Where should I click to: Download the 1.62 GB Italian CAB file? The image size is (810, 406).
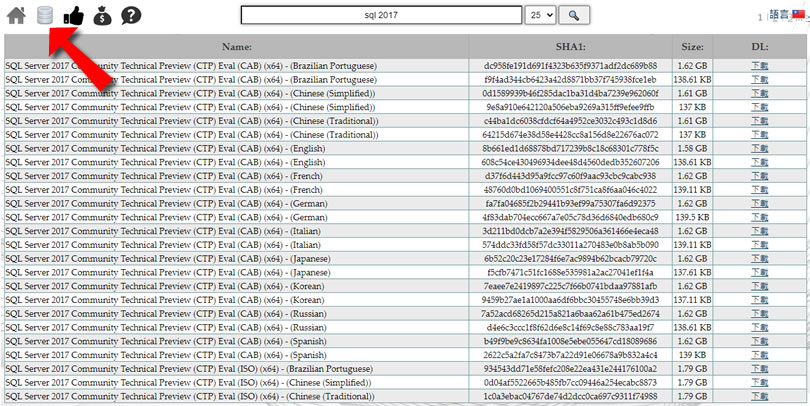(759, 231)
